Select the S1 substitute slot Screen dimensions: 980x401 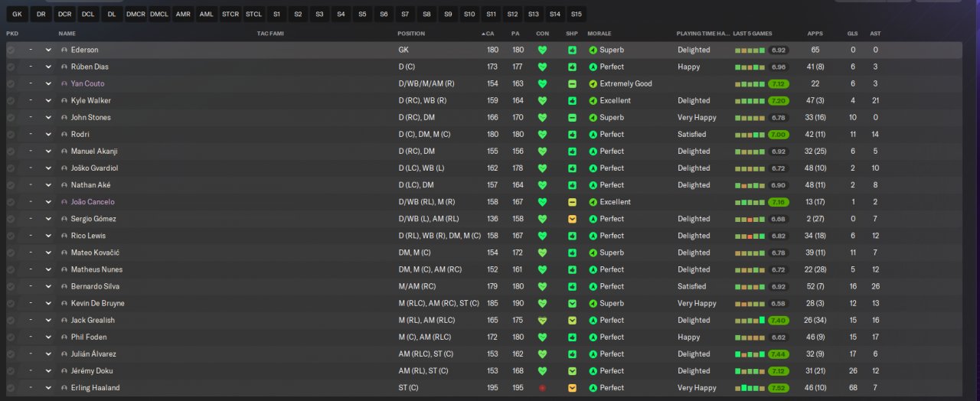(x=277, y=14)
